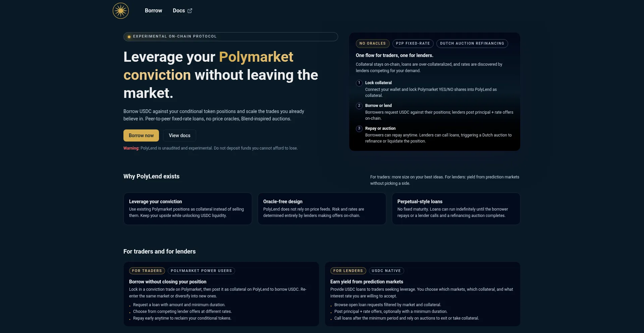This screenshot has height=333, width=644.
Task: Click the PolyLend sunburst logo
Action: click(121, 11)
